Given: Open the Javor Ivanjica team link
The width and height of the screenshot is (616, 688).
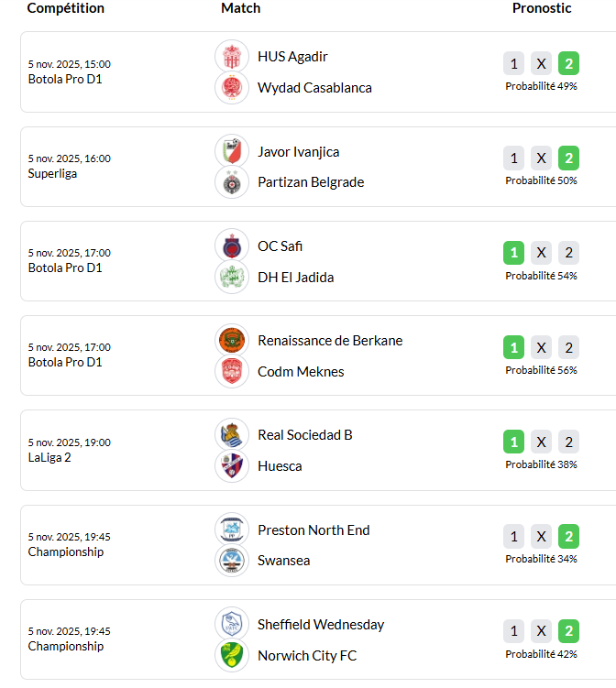Looking at the screenshot, I should (x=298, y=151).
